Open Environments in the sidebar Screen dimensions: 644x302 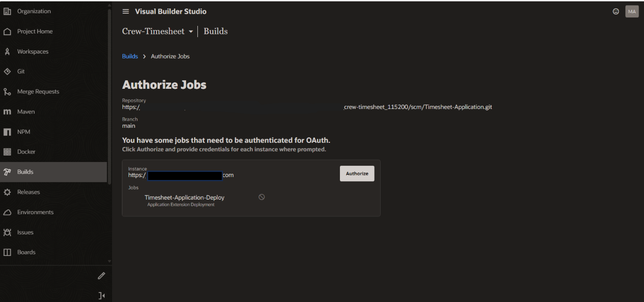[x=35, y=212]
